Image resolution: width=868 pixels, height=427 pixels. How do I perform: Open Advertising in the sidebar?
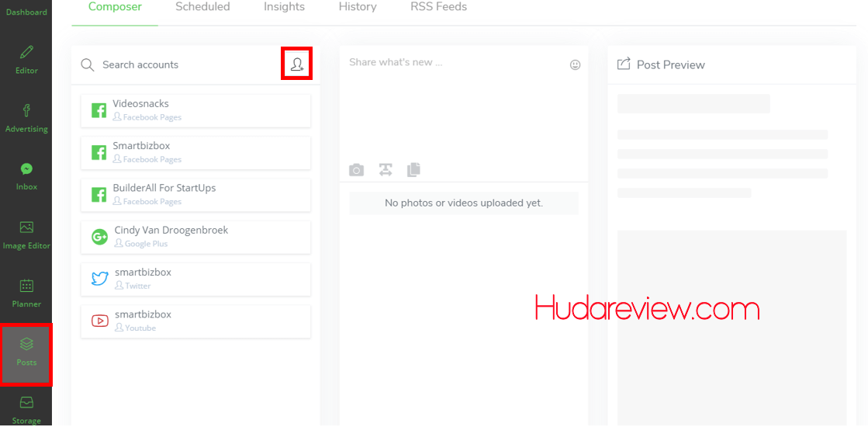click(x=26, y=117)
